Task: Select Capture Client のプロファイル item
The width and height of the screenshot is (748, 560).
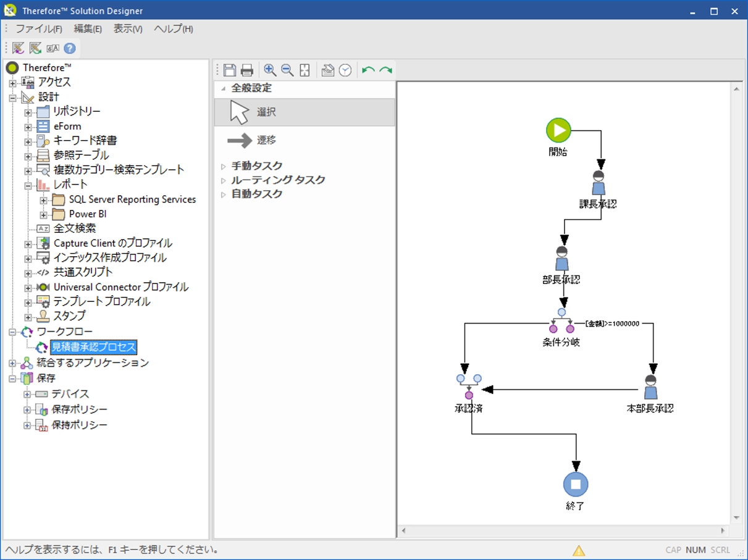Action: click(113, 243)
